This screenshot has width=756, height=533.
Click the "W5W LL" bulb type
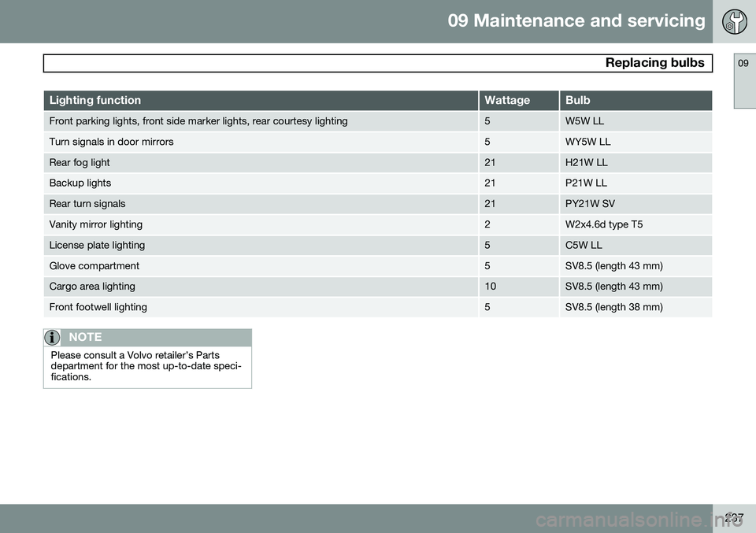584,121
